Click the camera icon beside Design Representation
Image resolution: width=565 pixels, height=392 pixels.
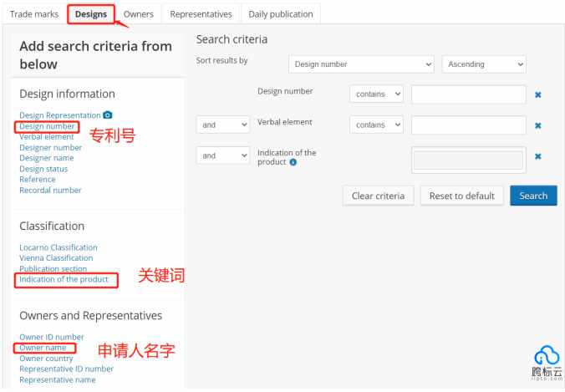[x=107, y=115]
